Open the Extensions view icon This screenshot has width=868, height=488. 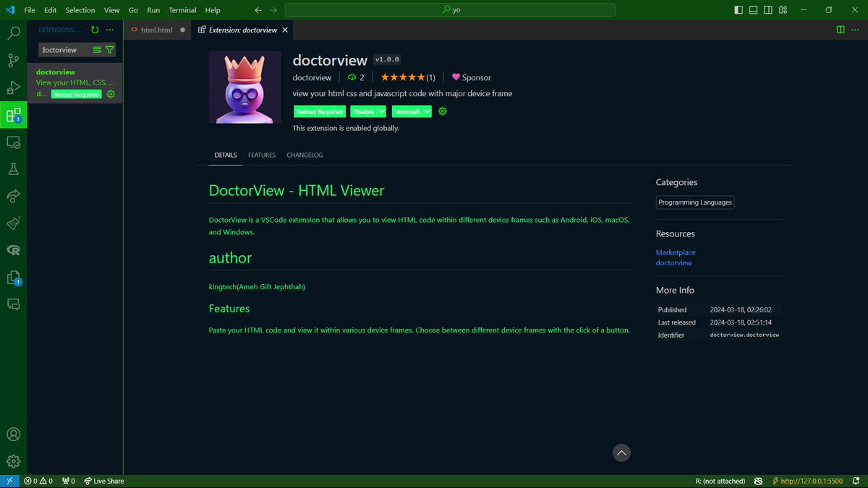(13, 115)
